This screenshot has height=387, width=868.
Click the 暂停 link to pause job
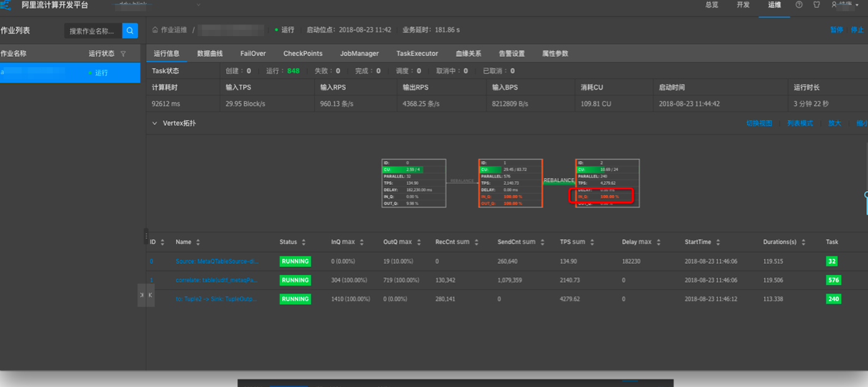836,30
